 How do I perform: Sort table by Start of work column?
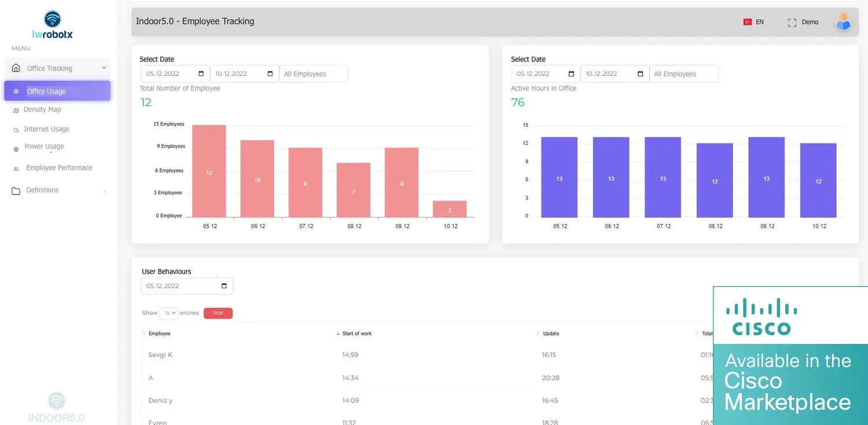point(356,334)
